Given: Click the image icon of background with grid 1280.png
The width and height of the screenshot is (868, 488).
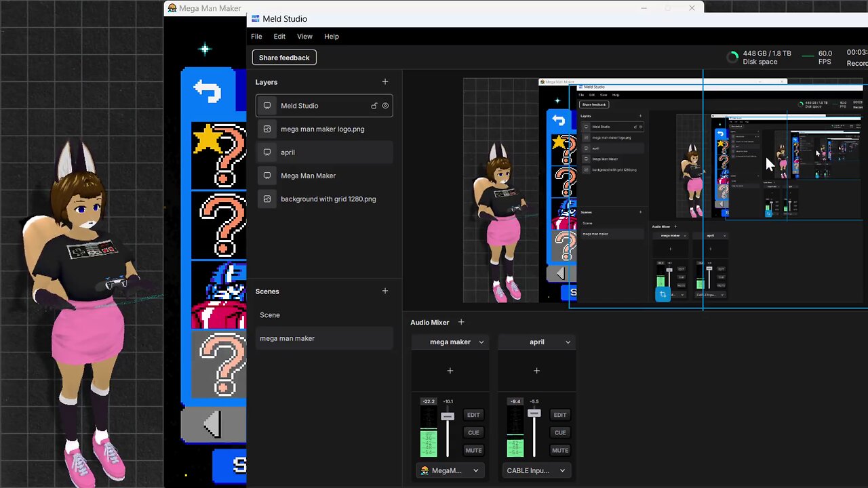Looking at the screenshot, I should click(x=267, y=199).
